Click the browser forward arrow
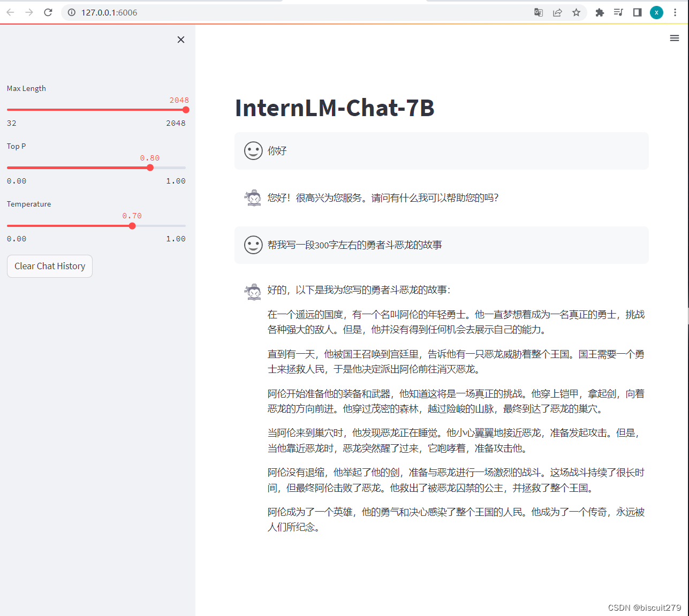The width and height of the screenshot is (689, 616). point(29,12)
